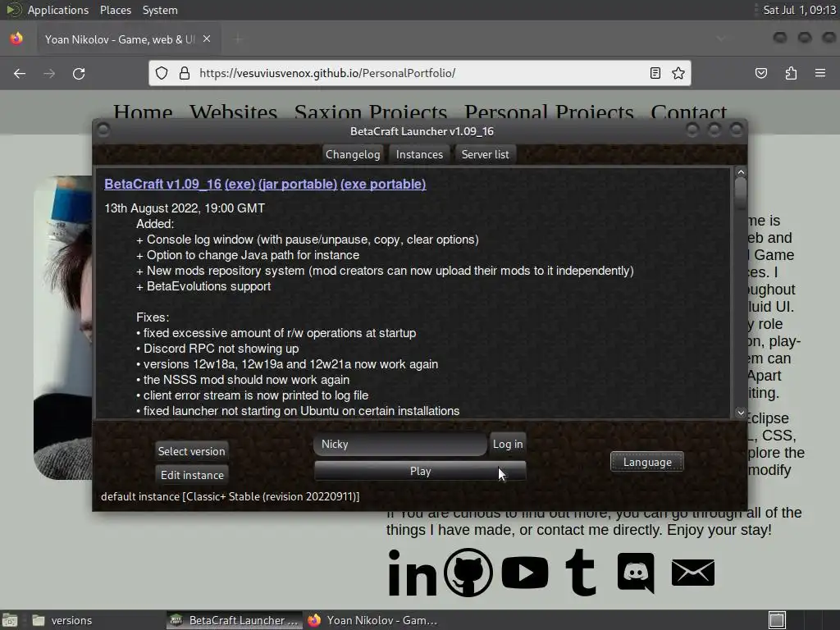Open the (exe) download link

[x=240, y=184]
